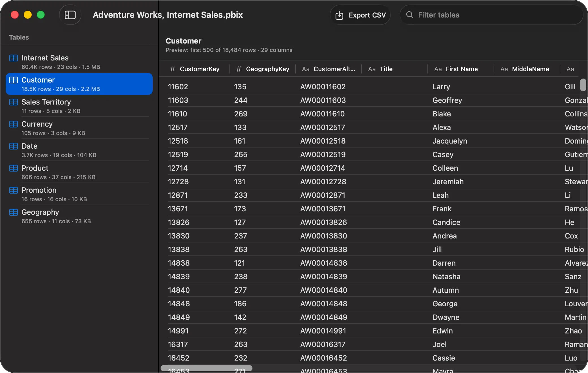
Task: Click the CustomerAlt text type icon
Action: click(306, 69)
